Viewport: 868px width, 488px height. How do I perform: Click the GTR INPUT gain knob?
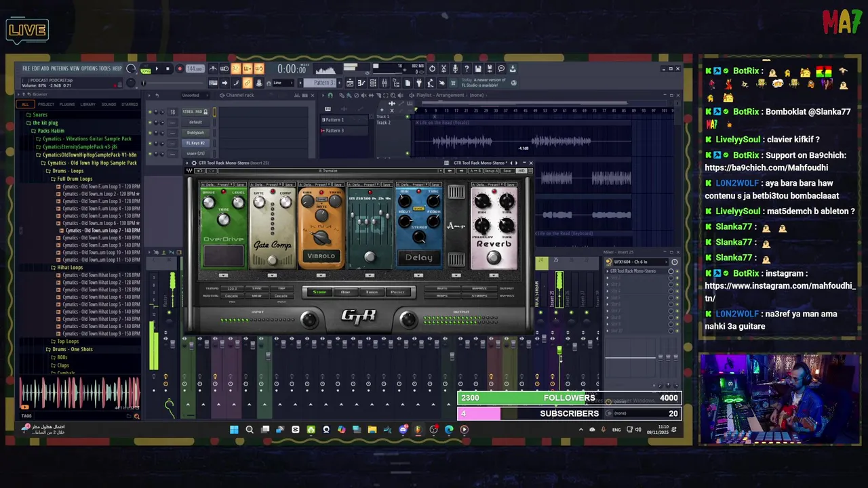309,320
